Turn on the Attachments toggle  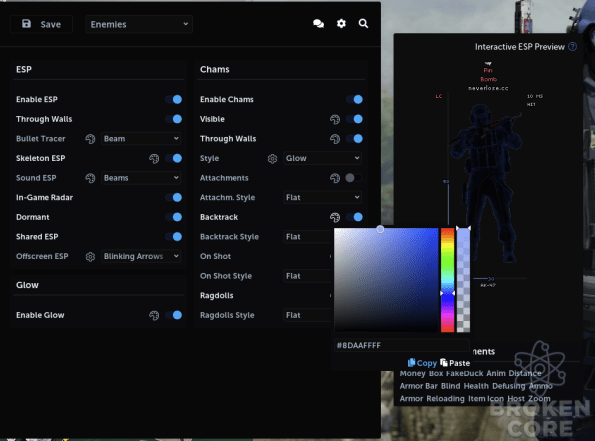point(353,178)
